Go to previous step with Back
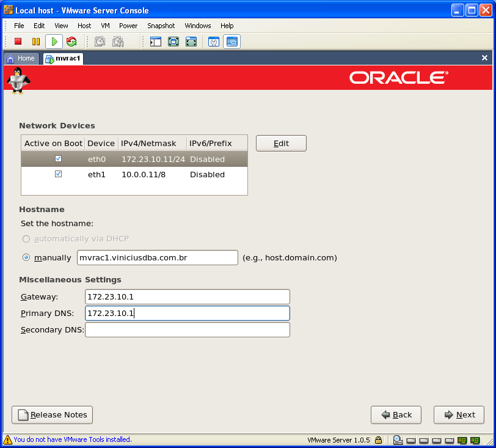 (396, 415)
